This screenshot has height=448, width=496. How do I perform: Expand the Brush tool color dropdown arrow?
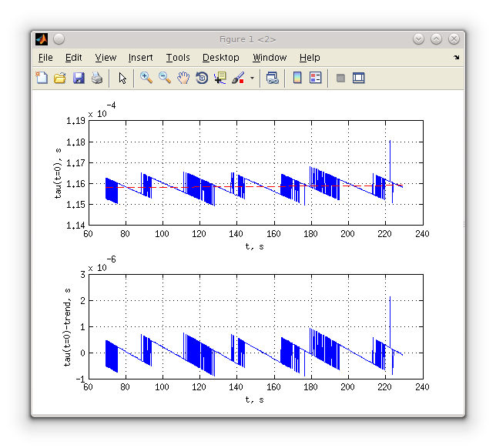click(x=252, y=78)
